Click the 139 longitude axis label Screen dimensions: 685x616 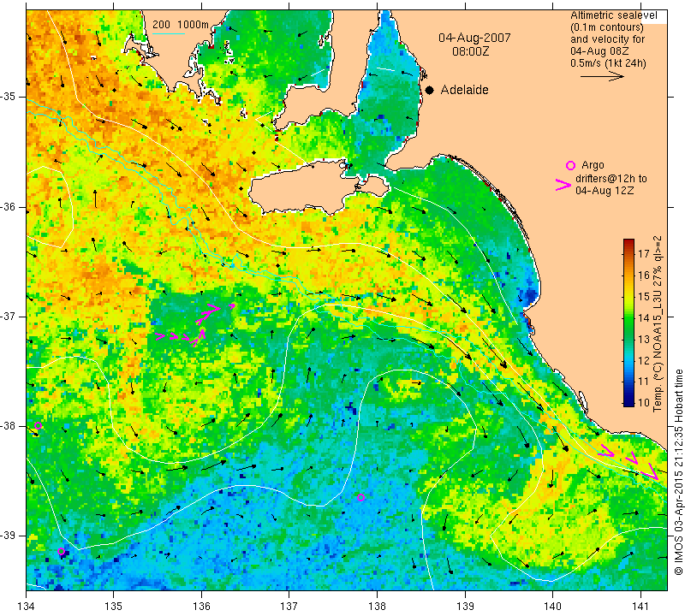[x=465, y=607]
